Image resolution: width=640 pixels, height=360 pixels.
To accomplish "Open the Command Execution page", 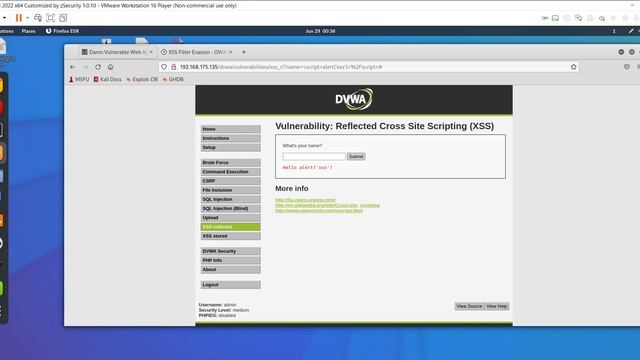I will [x=231, y=172].
